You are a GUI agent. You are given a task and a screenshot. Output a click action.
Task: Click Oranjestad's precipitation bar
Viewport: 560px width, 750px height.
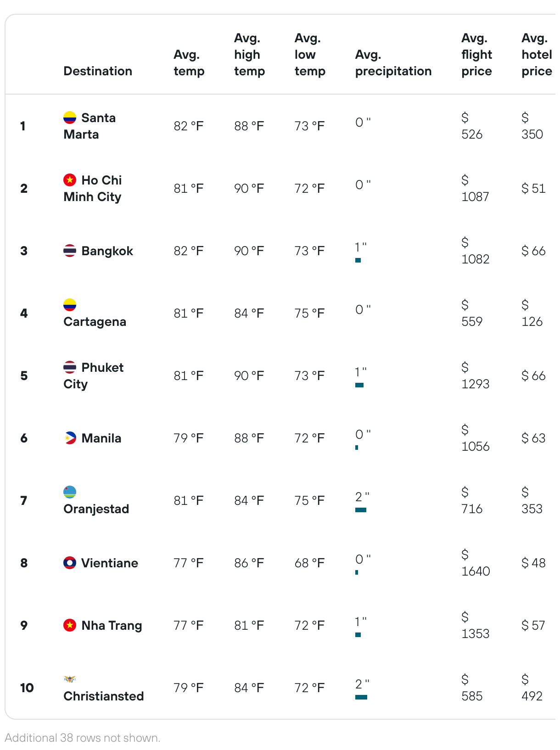coord(361,510)
